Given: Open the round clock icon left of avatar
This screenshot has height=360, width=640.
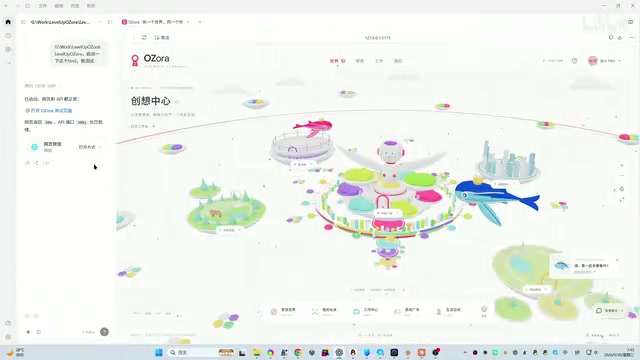Looking at the screenshot, I should [574, 61].
